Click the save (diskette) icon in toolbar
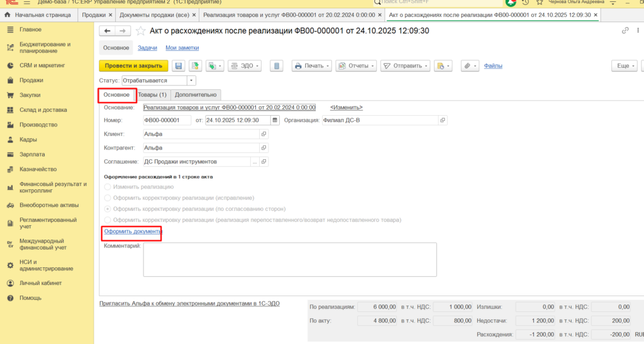644x344 pixels. 178,65
